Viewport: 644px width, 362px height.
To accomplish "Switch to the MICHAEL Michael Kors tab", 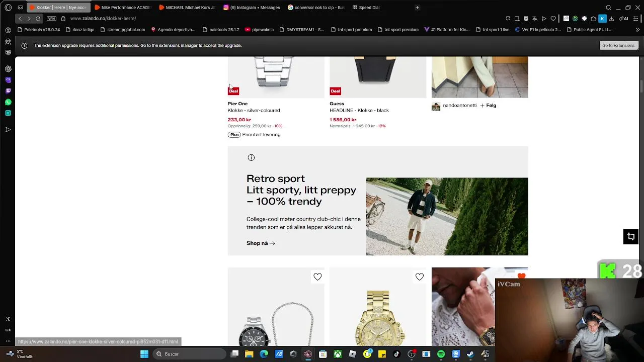I will (x=187, y=8).
